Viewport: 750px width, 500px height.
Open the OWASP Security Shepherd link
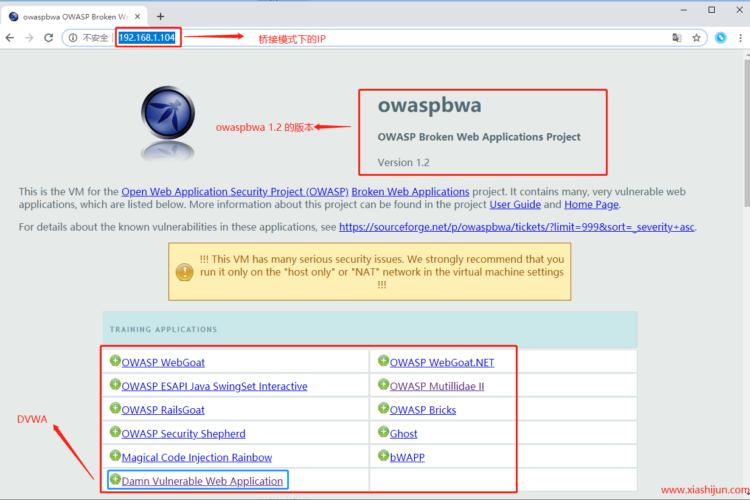click(183, 434)
